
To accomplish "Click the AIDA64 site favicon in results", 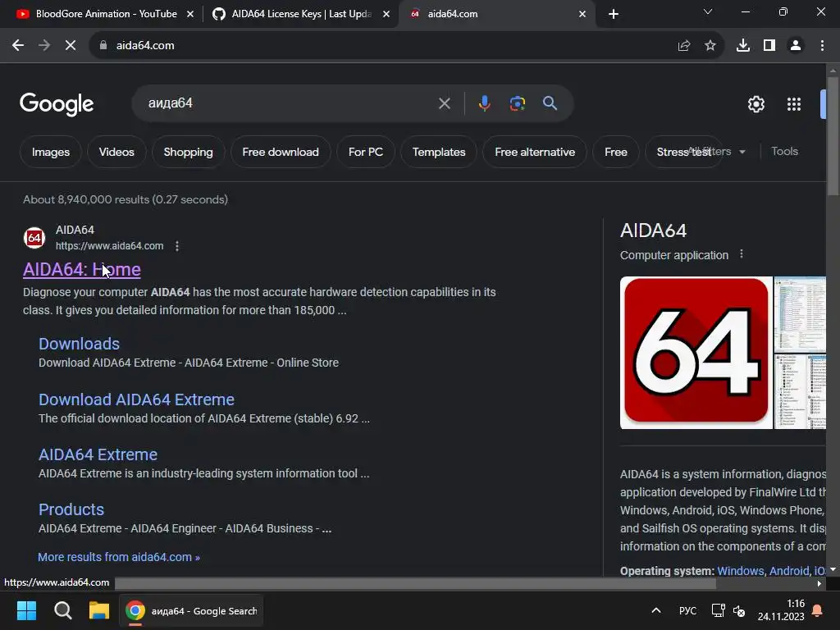I will (34, 238).
